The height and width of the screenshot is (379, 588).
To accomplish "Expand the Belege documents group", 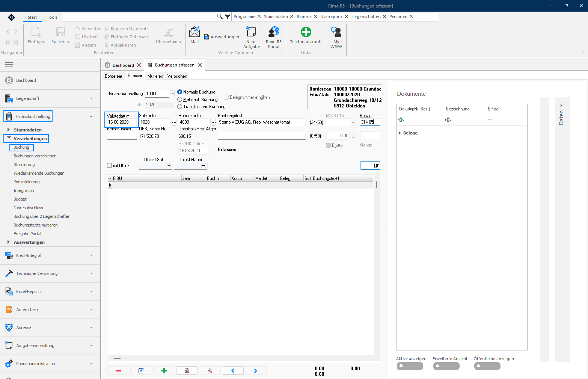I will click(400, 133).
